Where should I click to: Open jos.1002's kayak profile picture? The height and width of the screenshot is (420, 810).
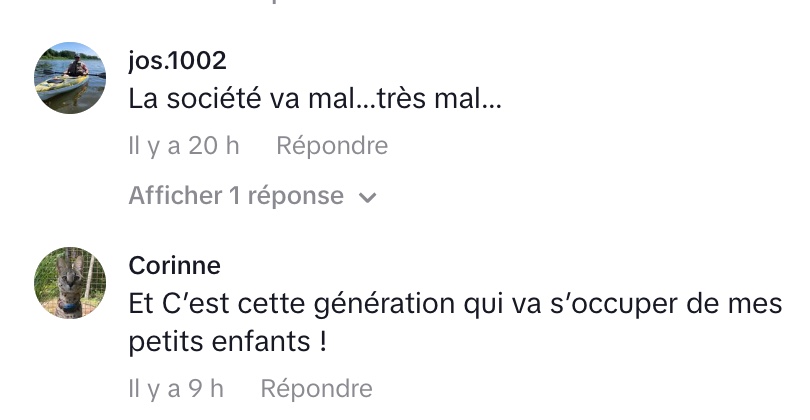[x=70, y=78]
